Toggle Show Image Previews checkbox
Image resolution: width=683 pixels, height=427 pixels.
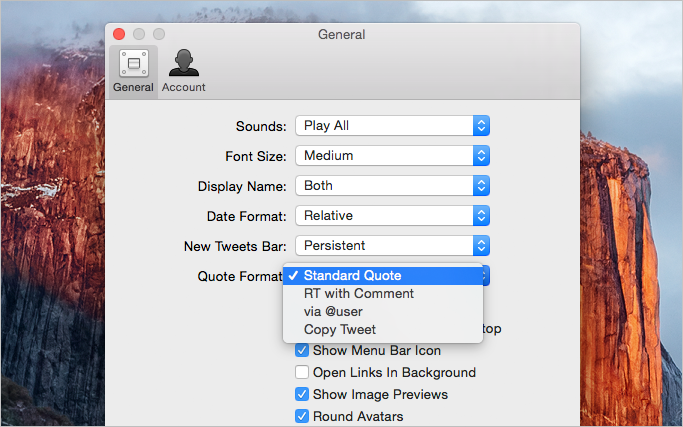302,394
